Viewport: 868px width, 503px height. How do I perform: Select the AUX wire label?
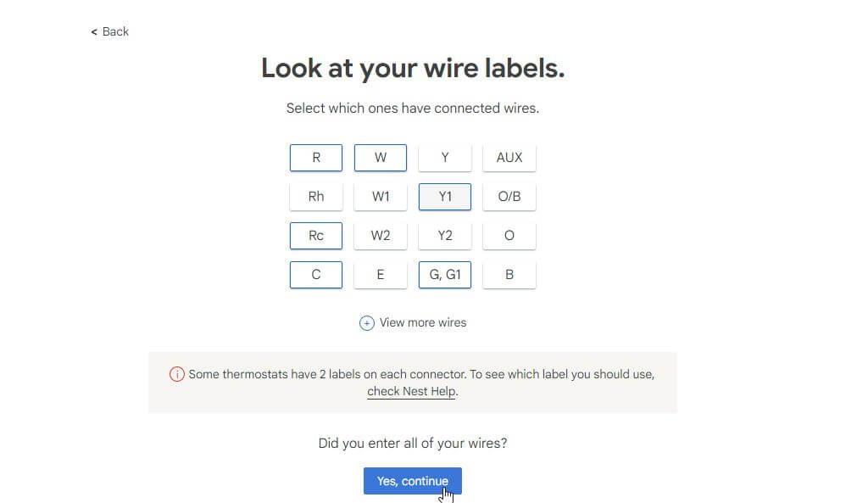[509, 158]
